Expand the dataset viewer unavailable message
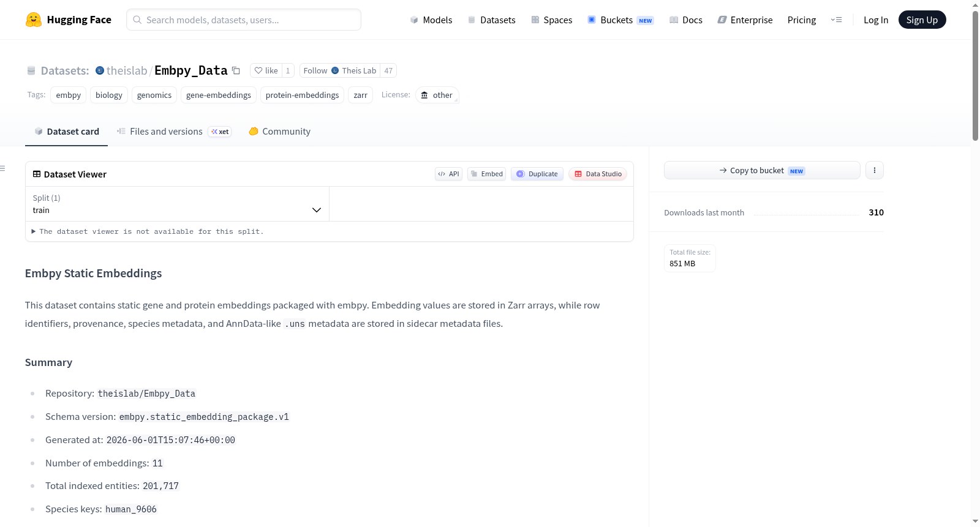The height and width of the screenshot is (527, 980). pos(148,231)
